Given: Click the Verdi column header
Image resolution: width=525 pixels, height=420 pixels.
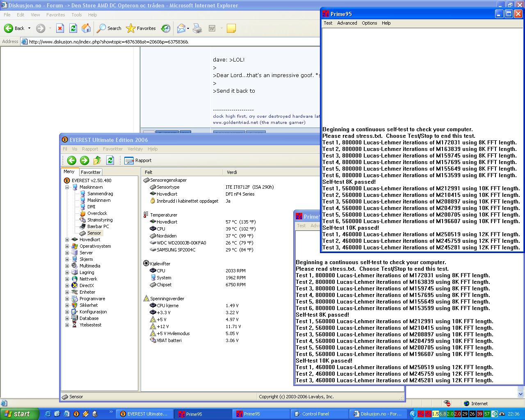Looking at the screenshot, I should 271,172.
